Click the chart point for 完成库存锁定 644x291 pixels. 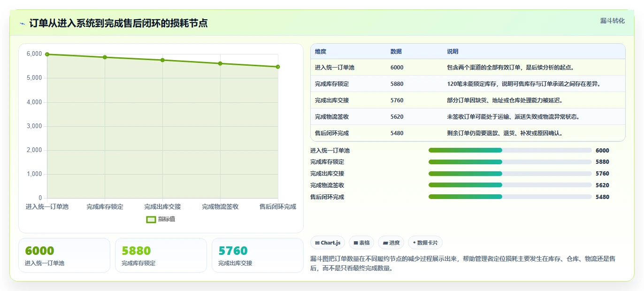pos(105,57)
